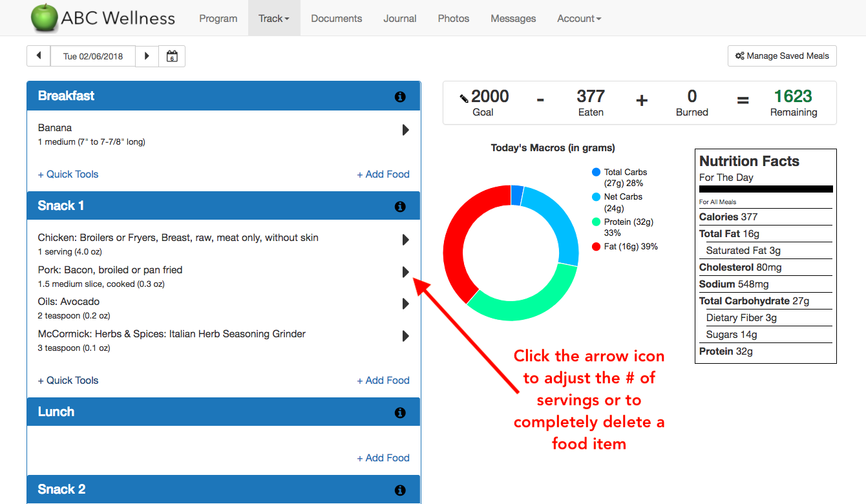This screenshot has height=504, width=866.
Task: Click the red Fat legend swatch
Action: pyautogui.click(x=596, y=247)
